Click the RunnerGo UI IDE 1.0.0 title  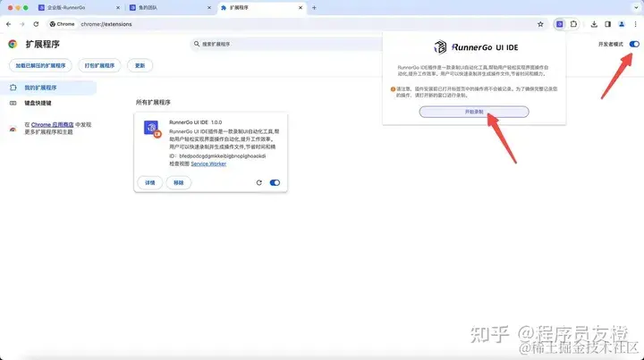click(x=196, y=122)
